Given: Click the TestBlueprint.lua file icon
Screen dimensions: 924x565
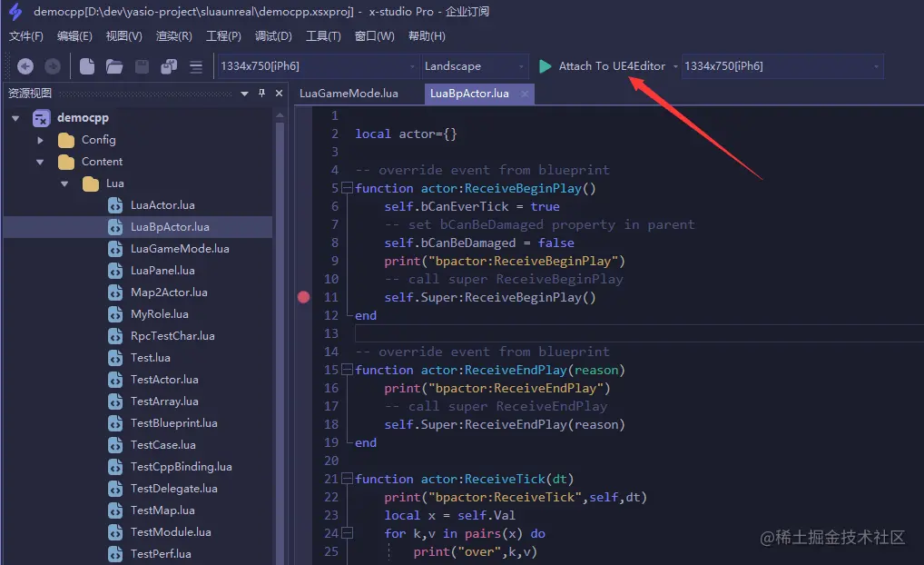Looking at the screenshot, I should (x=115, y=423).
